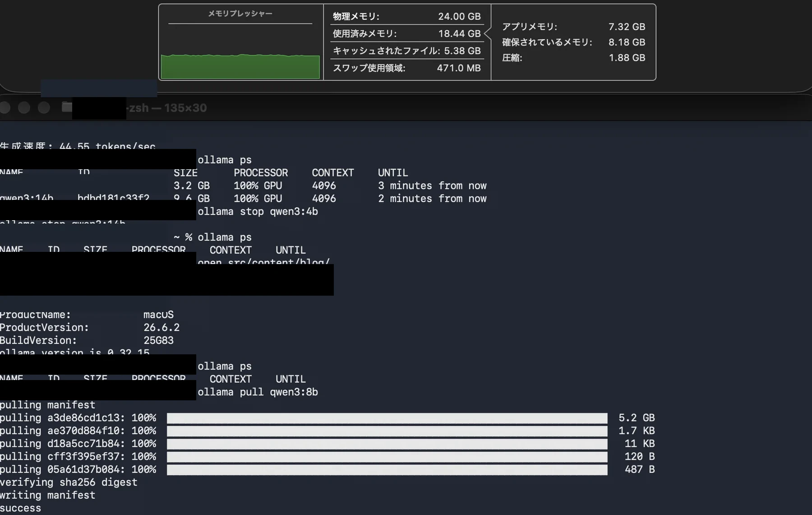The width and height of the screenshot is (812, 515).
Task: Click the terminal window zoom button
Action: pos(44,107)
